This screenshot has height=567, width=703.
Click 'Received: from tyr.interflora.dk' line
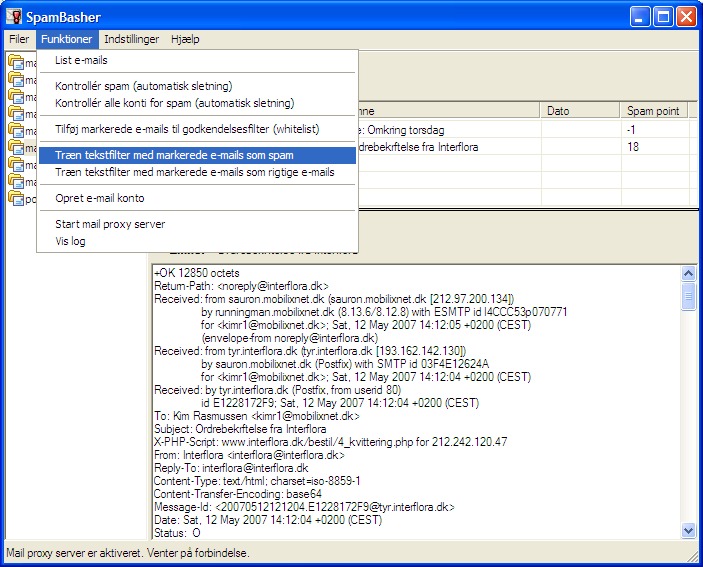pyautogui.click(x=310, y=351)
